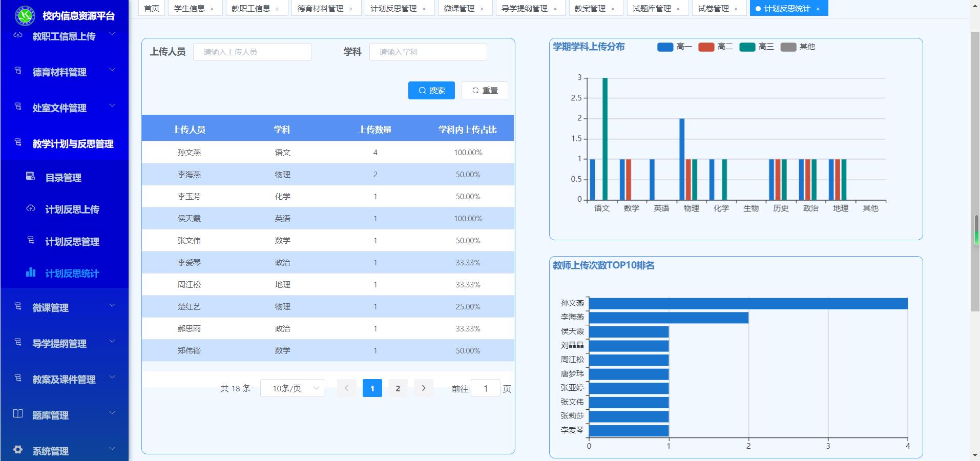Click the 上传人员 input field
Image resolution: width=980 pixels, height=461 pixels.
252,52
